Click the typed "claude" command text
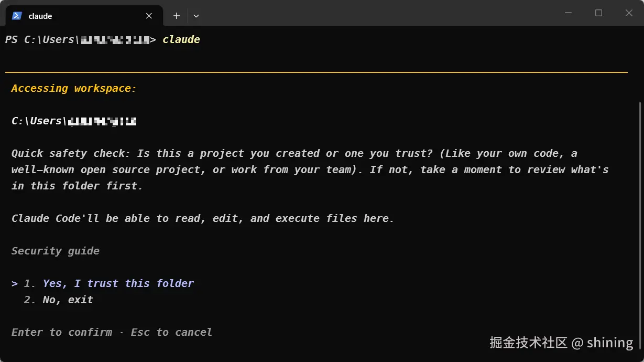Screen dimensions: 644x362 181,40
